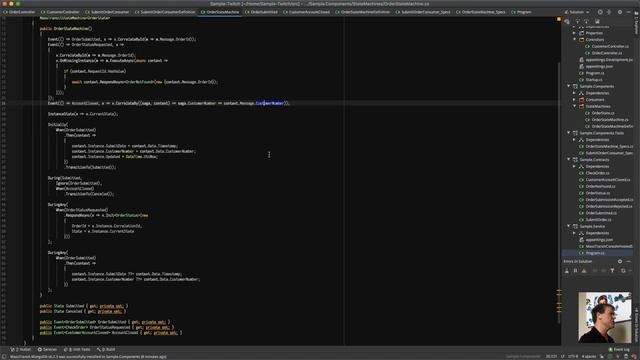Screen dimensions: 640x360
Task: Click the pause analysis icon in Errors panel
Action: click(576, 271)
